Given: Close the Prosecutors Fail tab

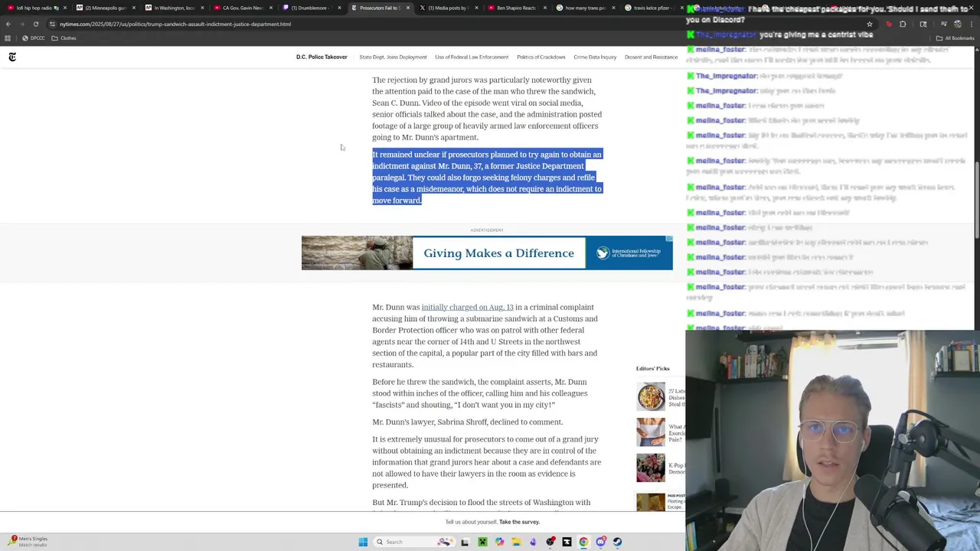Looking at the screenshot, I should coord(407,8).
